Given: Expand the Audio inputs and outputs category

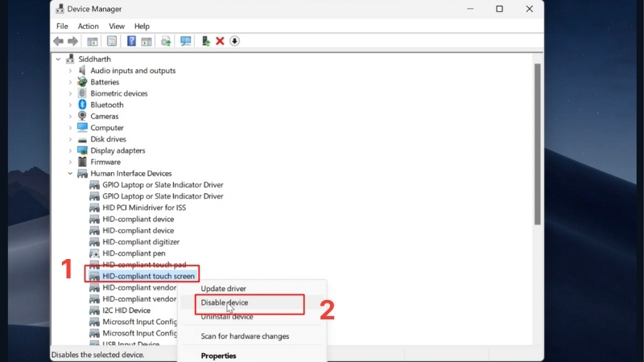Looking at the screenshot, I should [70, 71].
